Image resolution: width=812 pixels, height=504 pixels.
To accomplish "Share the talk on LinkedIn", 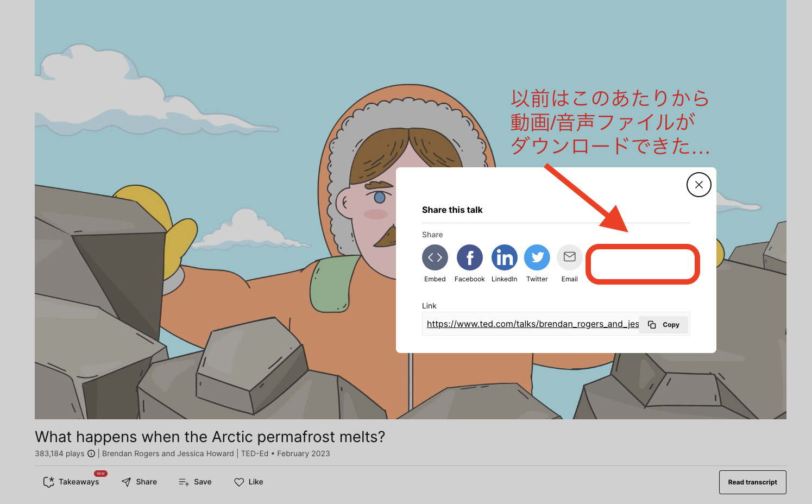I will [505, 257].
